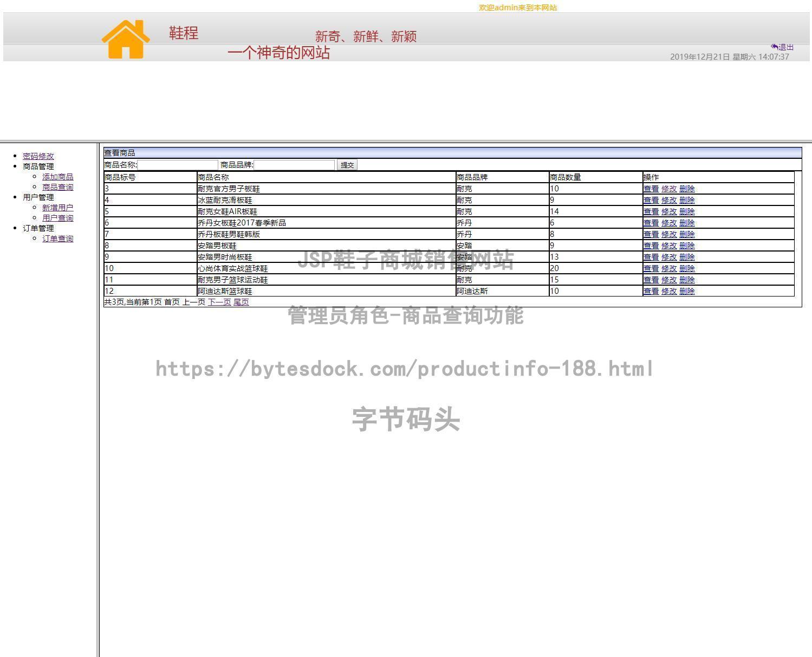Focus the 商品品牌 search input field
The height and width of the screenshot is (657, 812).
click(x=295, y=165)
